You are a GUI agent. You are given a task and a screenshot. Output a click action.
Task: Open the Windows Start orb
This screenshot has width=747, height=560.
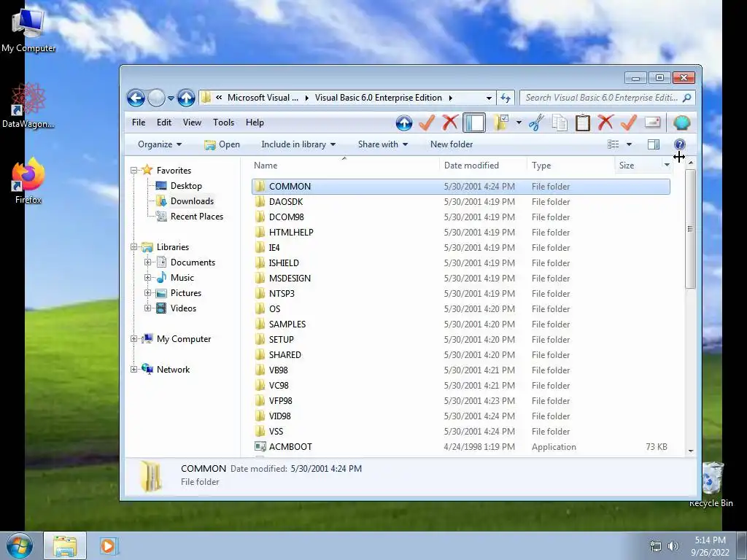click(19, 545)
